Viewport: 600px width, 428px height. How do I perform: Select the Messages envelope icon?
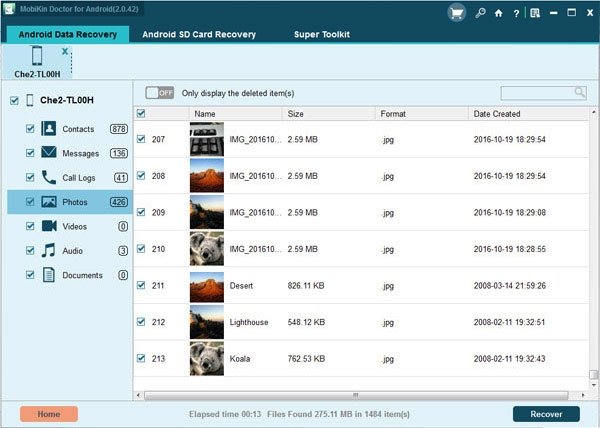(x=48, y=153)
